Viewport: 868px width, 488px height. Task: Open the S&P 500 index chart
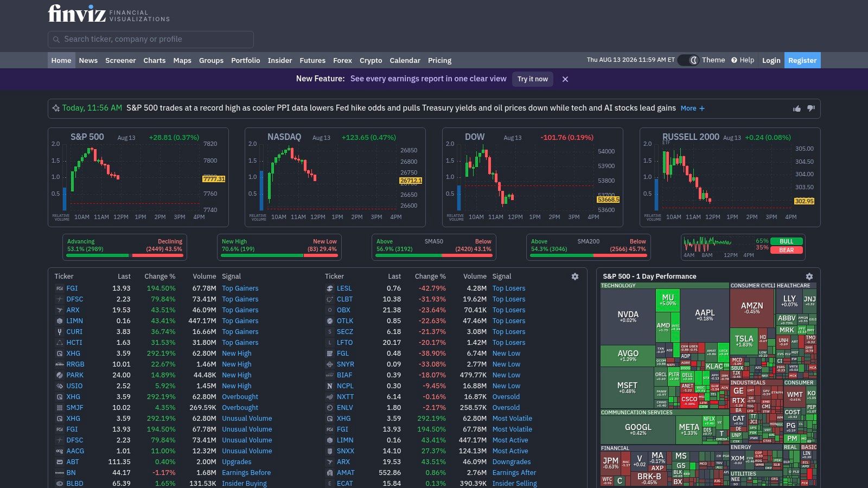pos(138,177)
